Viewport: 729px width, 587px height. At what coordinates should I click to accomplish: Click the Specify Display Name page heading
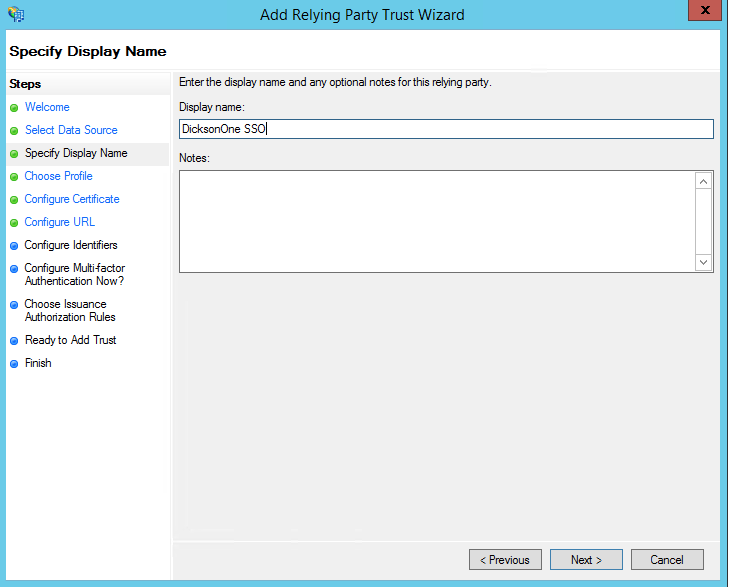88,51
